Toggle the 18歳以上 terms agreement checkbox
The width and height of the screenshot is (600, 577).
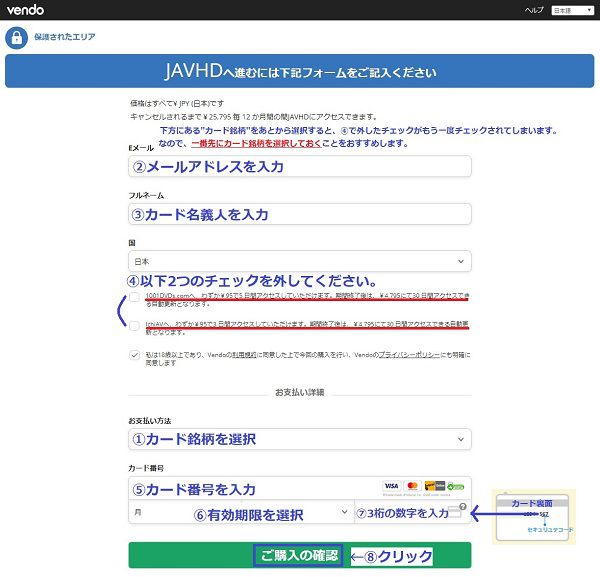click(x=134, y=355)
